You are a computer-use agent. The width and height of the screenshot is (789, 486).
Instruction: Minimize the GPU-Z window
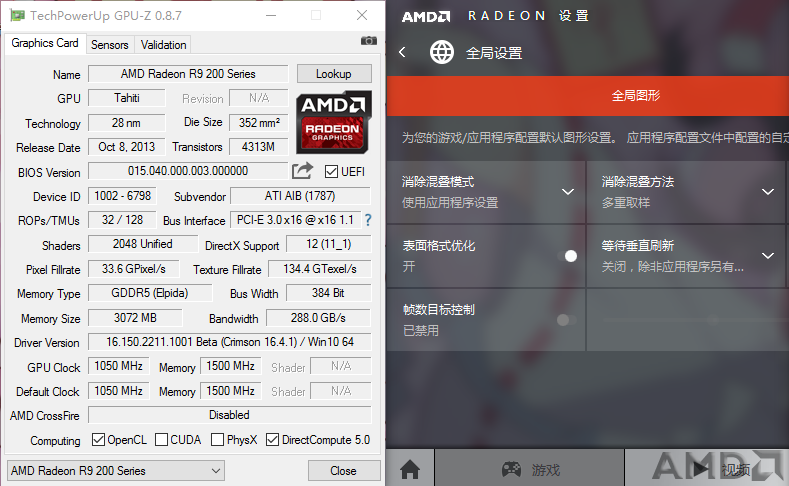click(x=271, y=16)
